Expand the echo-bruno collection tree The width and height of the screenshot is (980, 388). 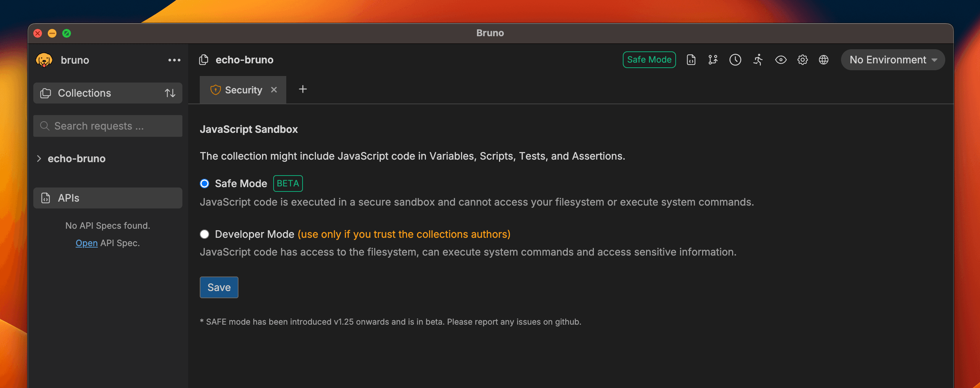(39, 159)
